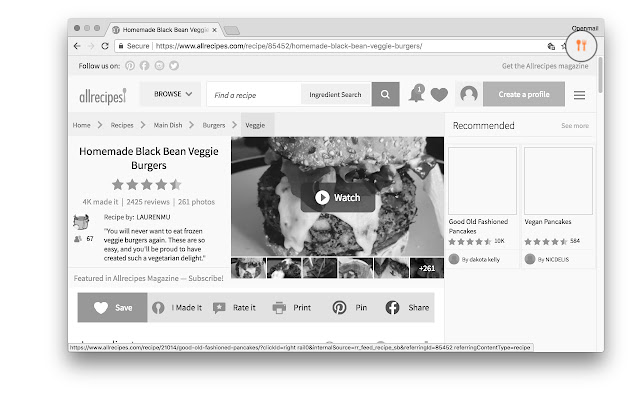Image resolution: width=640 pixels, height=400 pixels.
Task: Select the Homemade Black Bean Veggie tab
Action: pyautogui.click(x=165, y=30)
